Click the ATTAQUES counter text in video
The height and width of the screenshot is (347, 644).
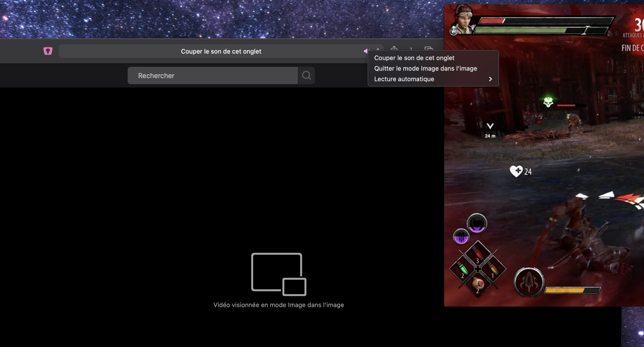coord(633,35)
